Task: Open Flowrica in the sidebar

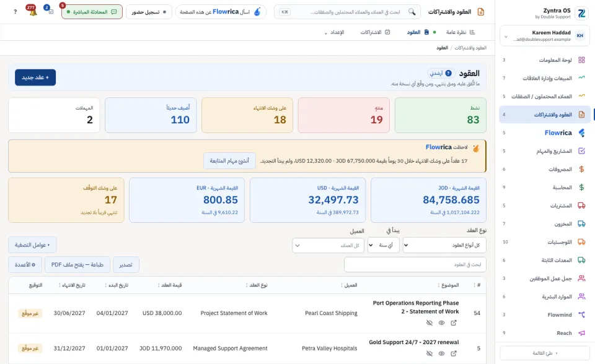Action: pos(545,132)
